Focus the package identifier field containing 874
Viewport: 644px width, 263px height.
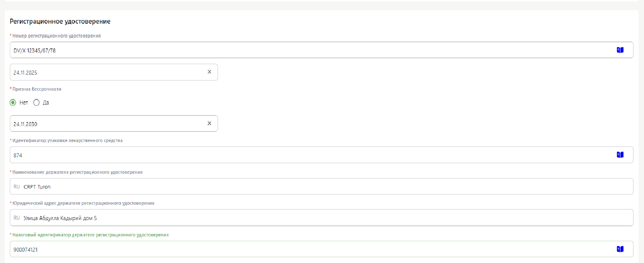tap(291, 155)
